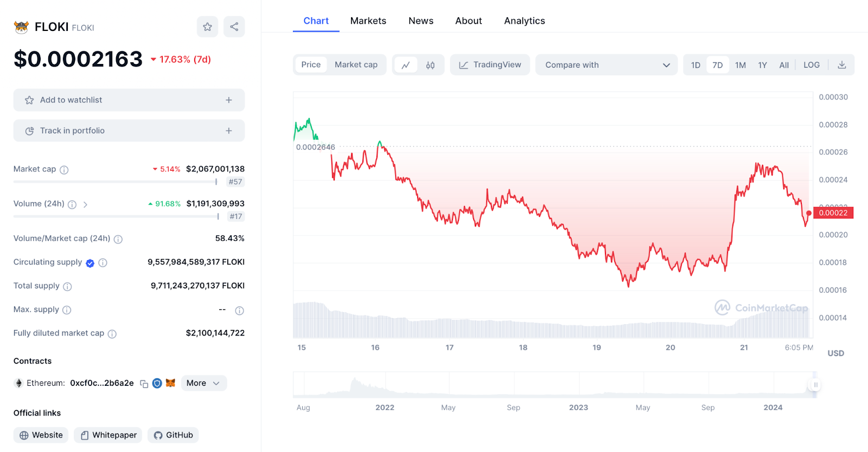Open Total supply info icon
Viewport: 868px width, 452px height.
67,286
